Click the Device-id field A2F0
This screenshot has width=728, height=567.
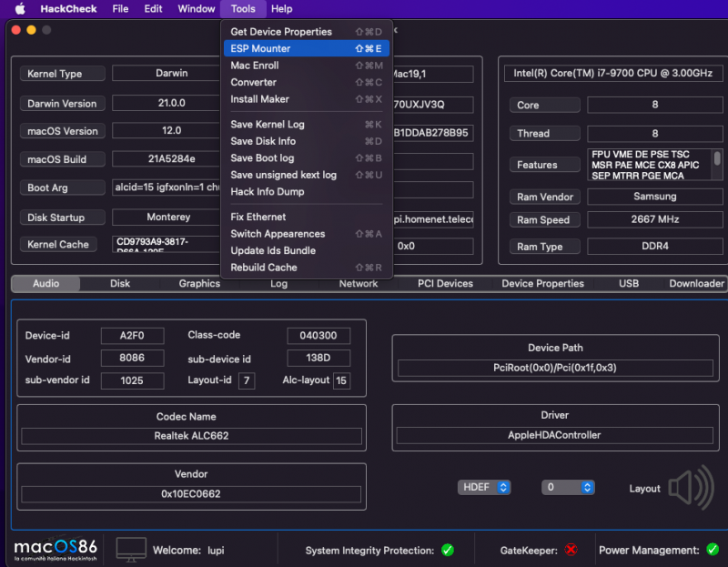[x=132, y=335]
